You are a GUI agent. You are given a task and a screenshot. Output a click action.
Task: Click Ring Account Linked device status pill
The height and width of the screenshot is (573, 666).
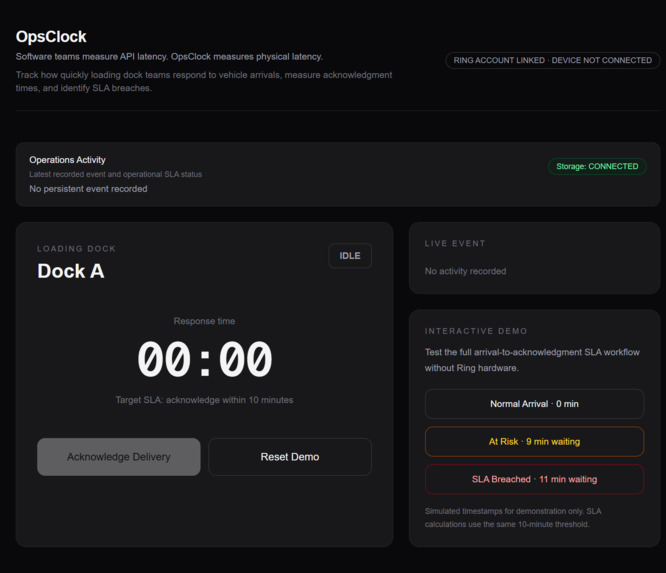(553, 60)
